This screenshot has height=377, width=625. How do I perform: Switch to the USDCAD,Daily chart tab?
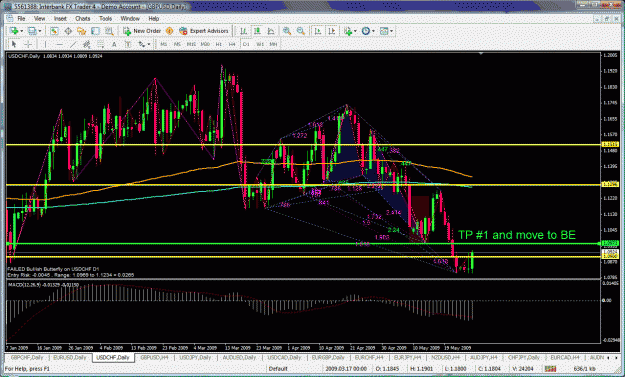point(284,357)
